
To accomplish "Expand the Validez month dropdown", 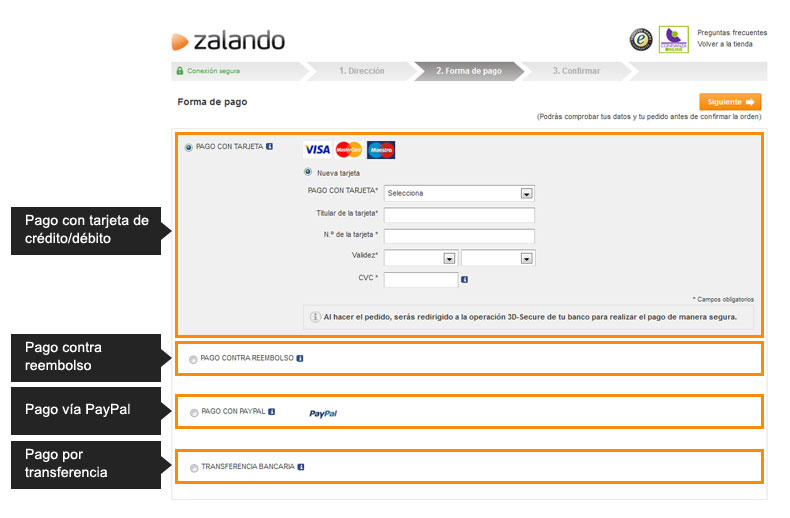I will (x=421, y=258).
